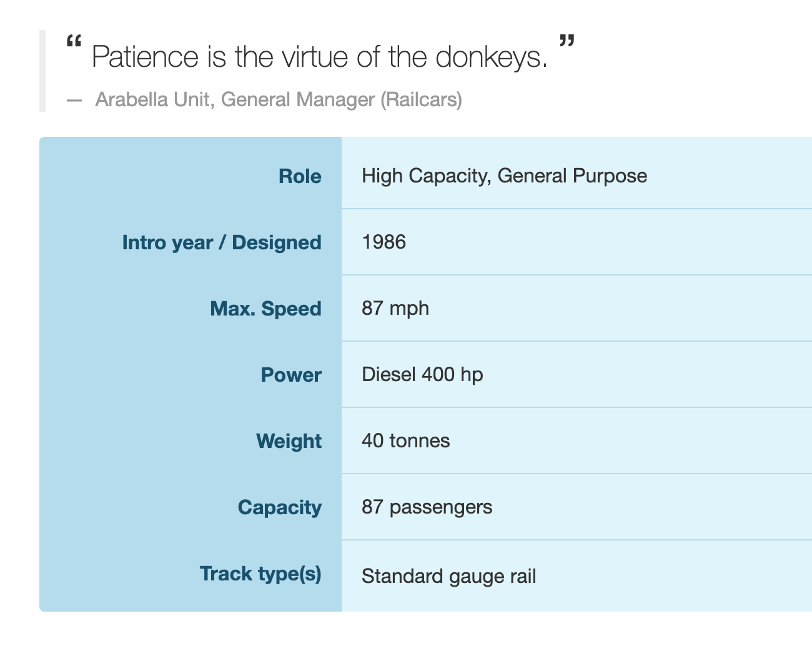
Task: Click the Intro year / Designed label
Action: point(222,242)
